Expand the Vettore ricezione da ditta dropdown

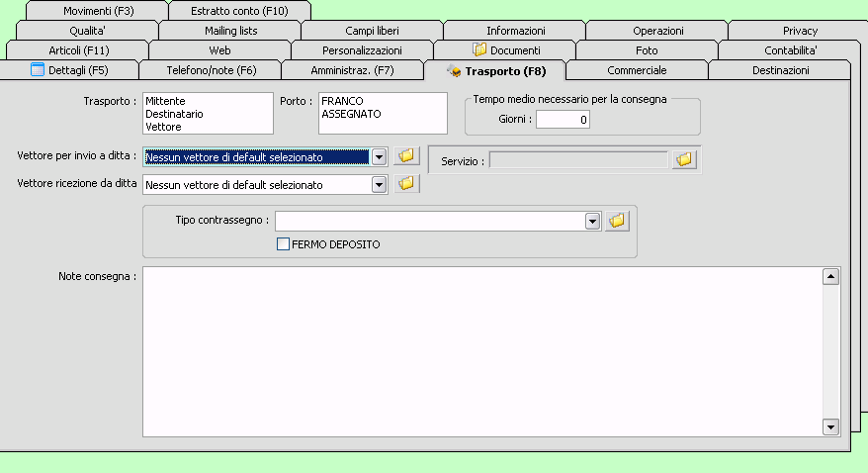[379, 185]
